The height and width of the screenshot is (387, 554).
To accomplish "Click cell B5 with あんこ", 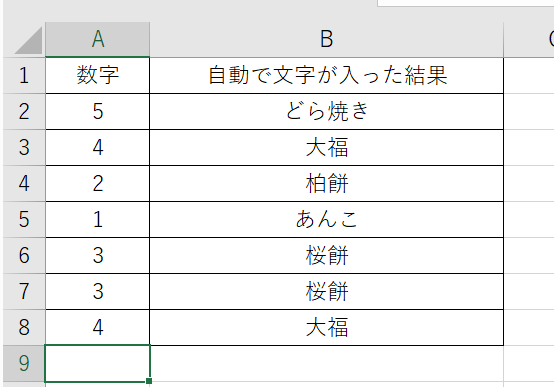I will point(326,219).
